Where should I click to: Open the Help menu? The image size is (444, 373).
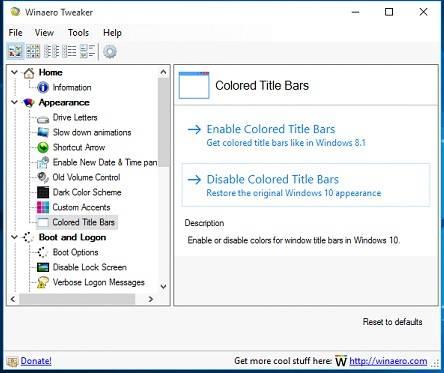point(112,33)
